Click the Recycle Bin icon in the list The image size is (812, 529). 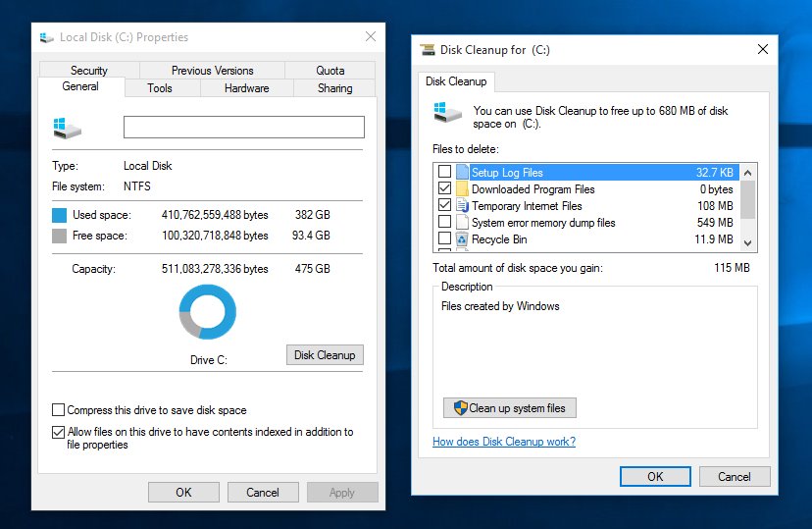click(462, 238)
